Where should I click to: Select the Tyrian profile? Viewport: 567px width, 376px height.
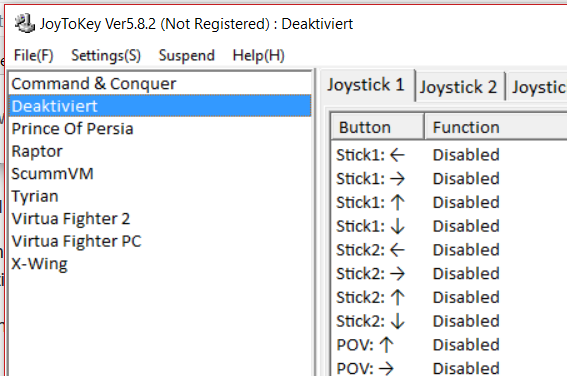160,196
